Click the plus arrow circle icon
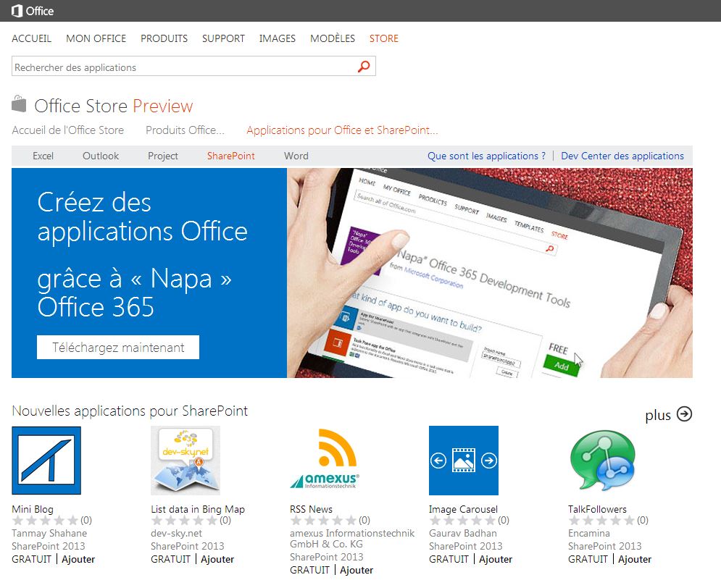The image size is (721, 588). click(x=684, y=414)
